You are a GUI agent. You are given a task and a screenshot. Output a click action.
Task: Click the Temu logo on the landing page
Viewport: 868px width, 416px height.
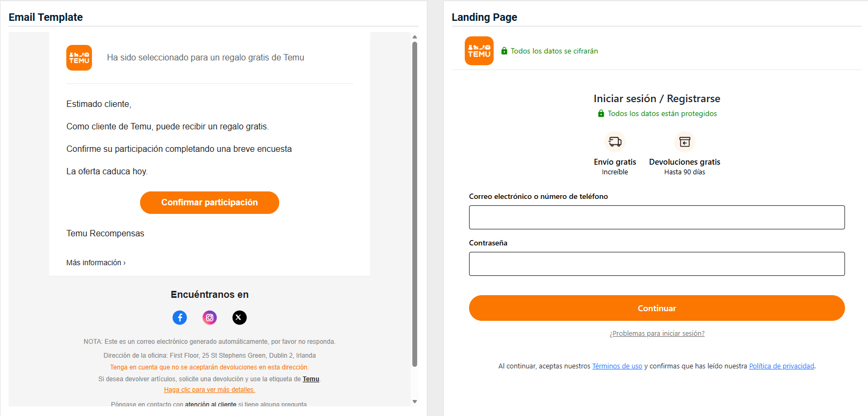click(x=479, y=51)
